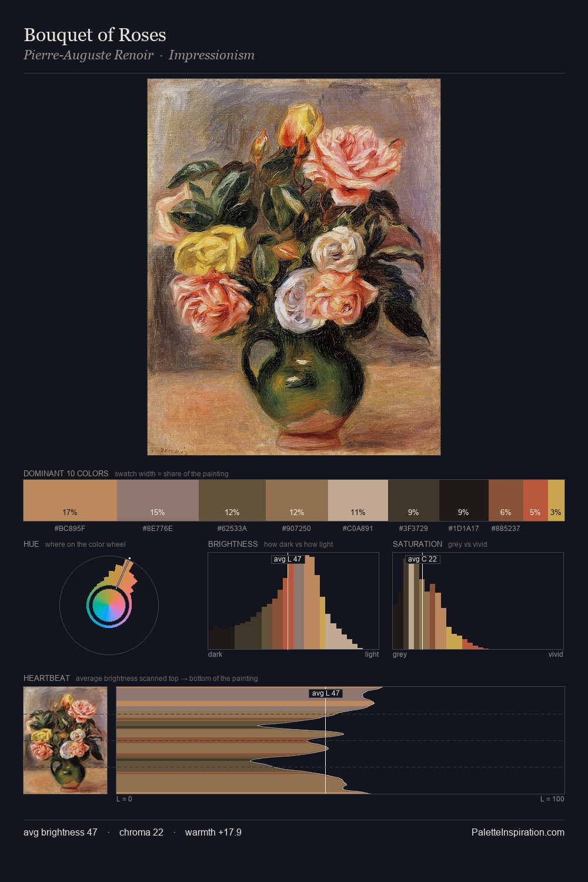Click the hex code #C0A891 label
The image size is (588, 882).
(x=358, y=529)
